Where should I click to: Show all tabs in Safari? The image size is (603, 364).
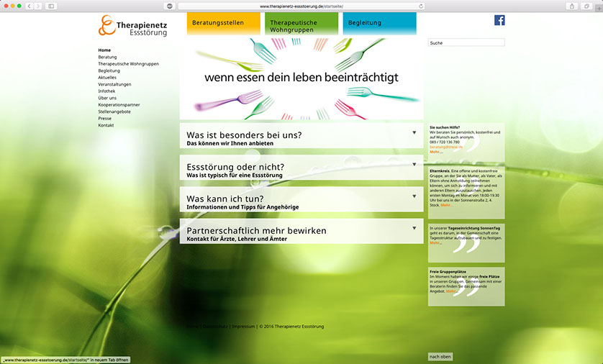(x=587, y=6)
